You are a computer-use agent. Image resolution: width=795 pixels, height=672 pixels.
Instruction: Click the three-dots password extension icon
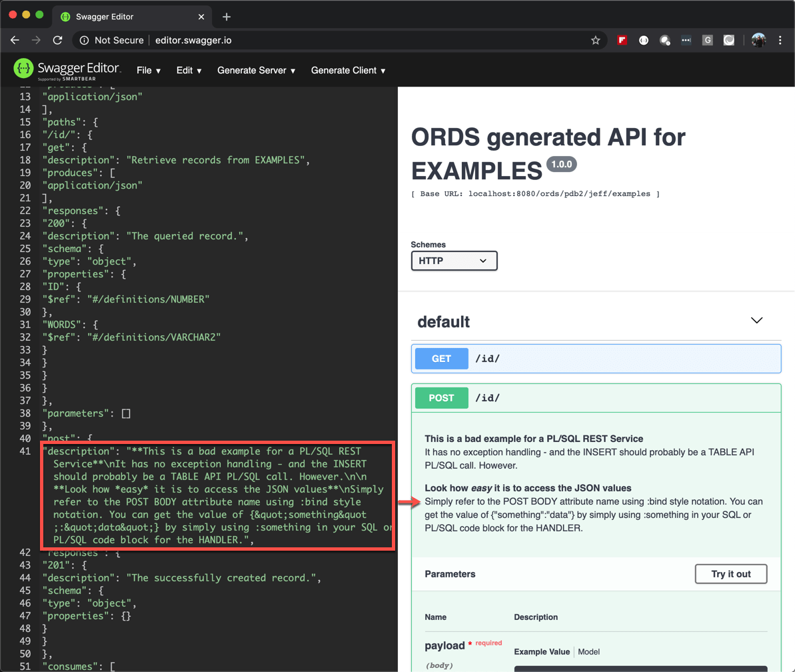[x=686, y=40]
